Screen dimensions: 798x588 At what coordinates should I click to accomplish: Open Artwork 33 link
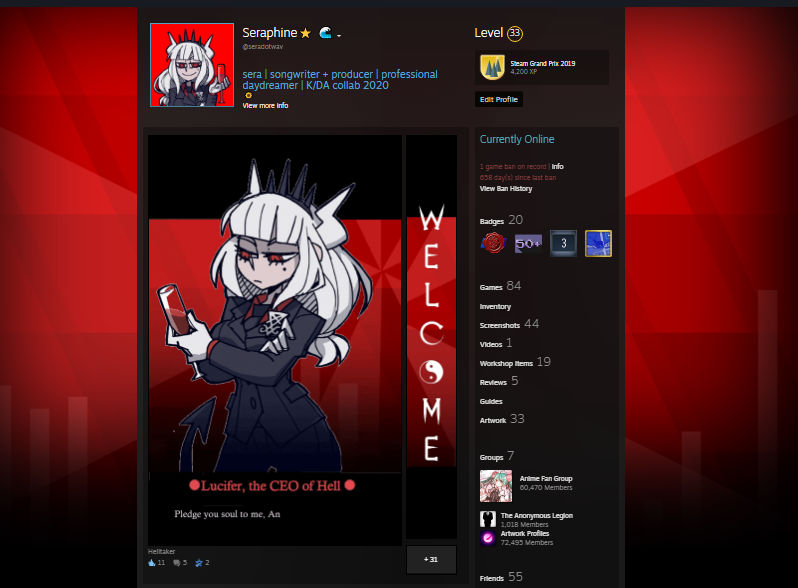point(502,419)
